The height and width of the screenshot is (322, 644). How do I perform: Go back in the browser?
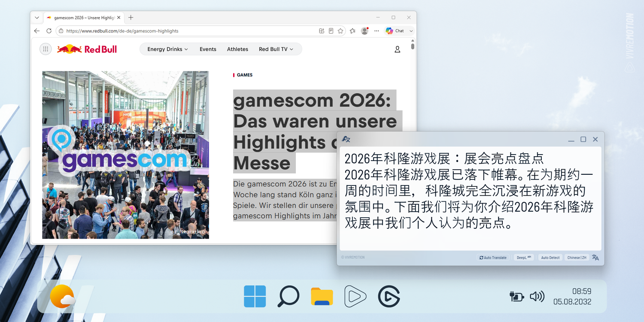(37, 31)
